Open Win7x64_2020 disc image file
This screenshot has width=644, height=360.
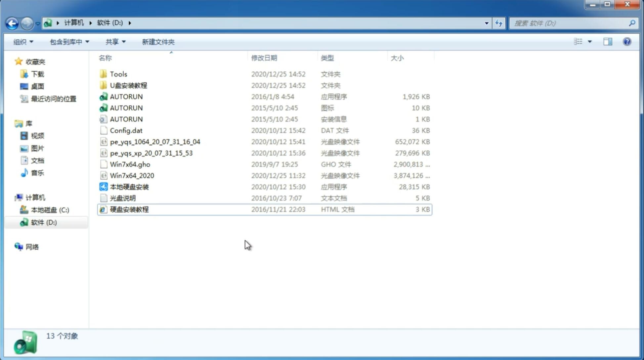click(x=131, y=176)
